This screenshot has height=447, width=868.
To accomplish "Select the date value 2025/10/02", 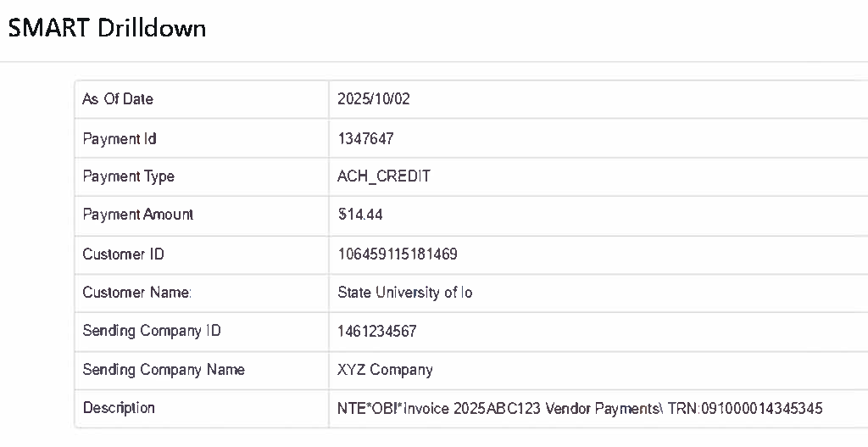I will coord(373,99).
